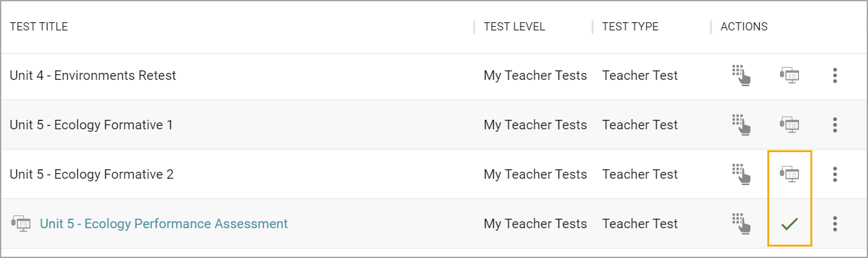Select the Unit 4 - Environments Retest row title
868x258 pixels.
93,75
